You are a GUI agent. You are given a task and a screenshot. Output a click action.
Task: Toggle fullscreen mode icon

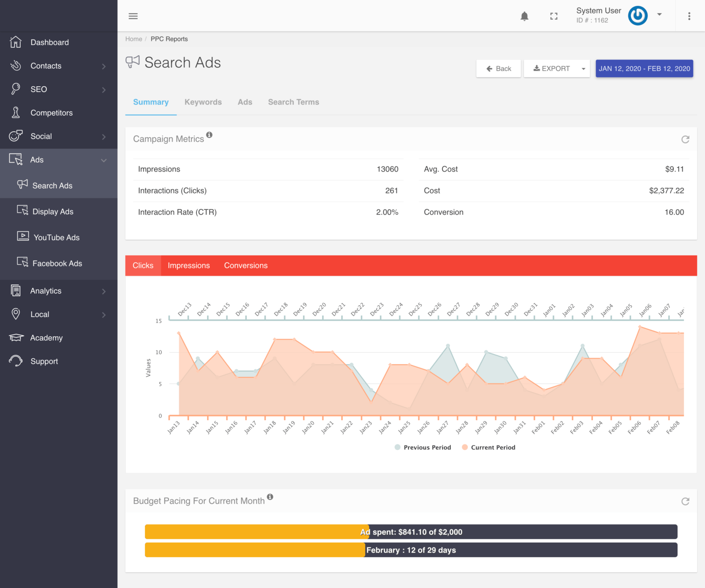pyautogui.click(x=554, y=16)
